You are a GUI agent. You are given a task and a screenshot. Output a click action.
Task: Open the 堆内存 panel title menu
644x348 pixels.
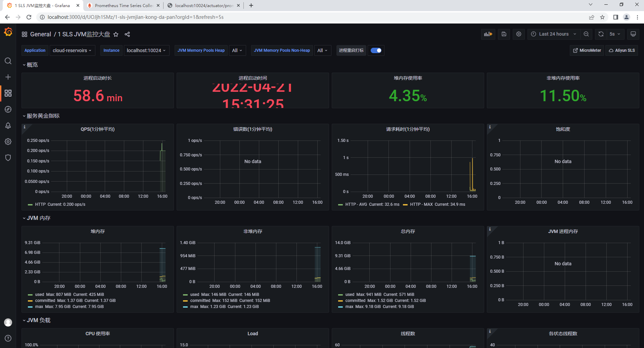(x=98, y=231)
